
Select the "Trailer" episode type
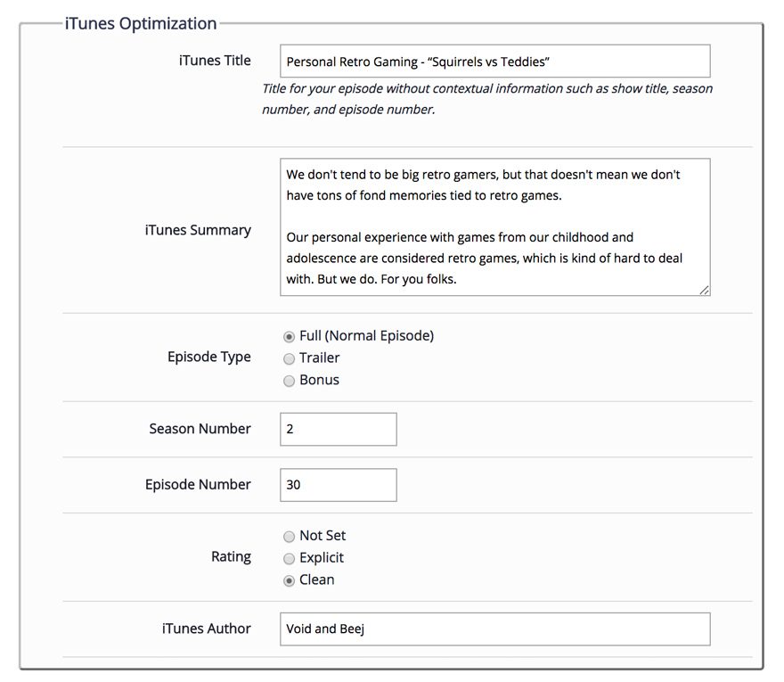coord(289,358)
